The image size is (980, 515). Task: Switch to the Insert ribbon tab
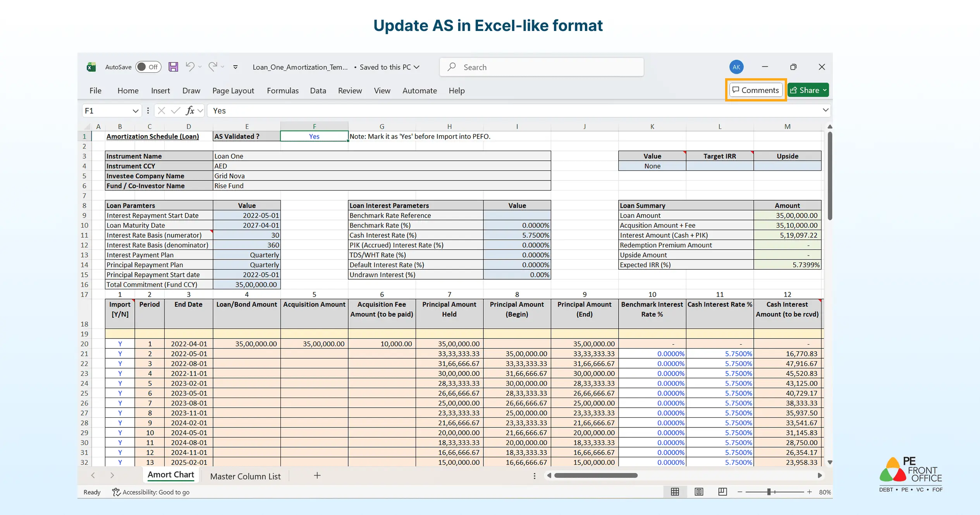click(x=160, y=91)
